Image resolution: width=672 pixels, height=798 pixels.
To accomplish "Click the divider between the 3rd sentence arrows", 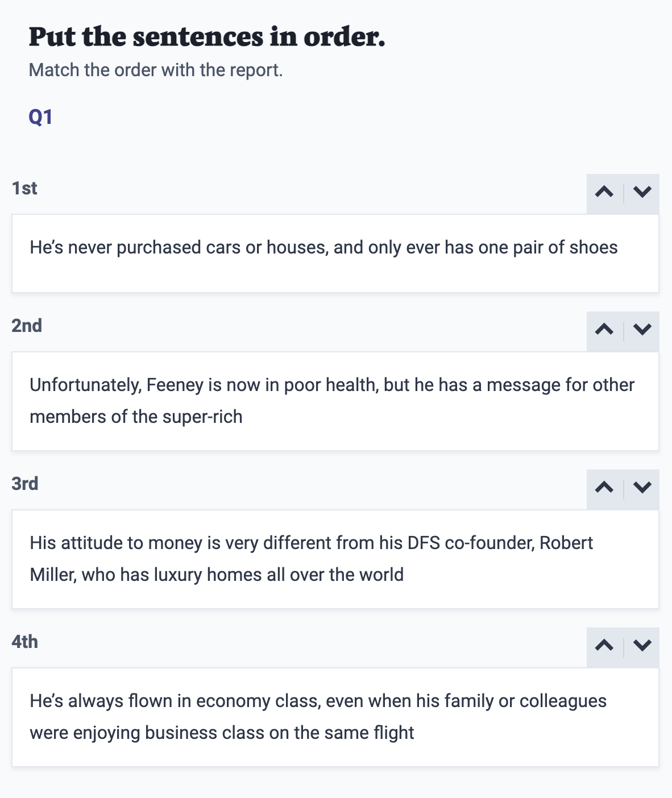I will tap(624, 488).
